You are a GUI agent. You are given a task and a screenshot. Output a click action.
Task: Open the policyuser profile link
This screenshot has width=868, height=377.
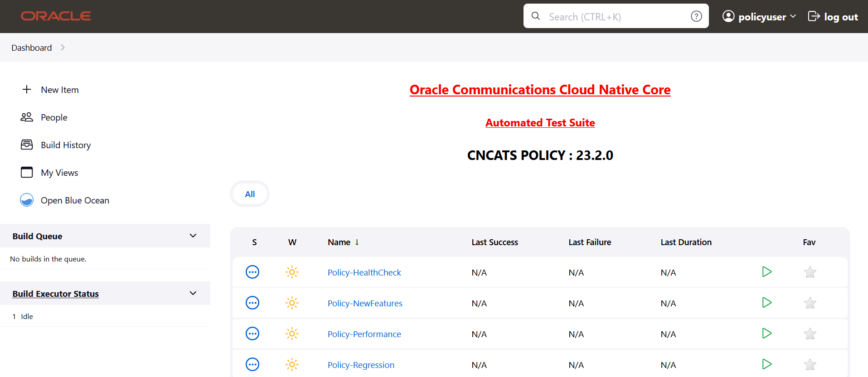pos(762,17)
